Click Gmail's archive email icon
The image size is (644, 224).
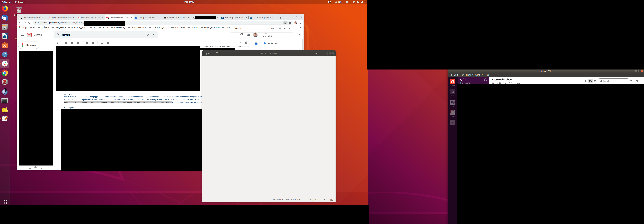[x=66, y=43]
